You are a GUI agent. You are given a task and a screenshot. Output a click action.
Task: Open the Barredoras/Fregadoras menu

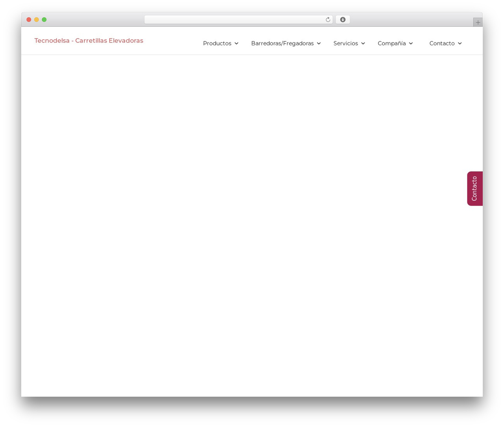click(282, 43)
